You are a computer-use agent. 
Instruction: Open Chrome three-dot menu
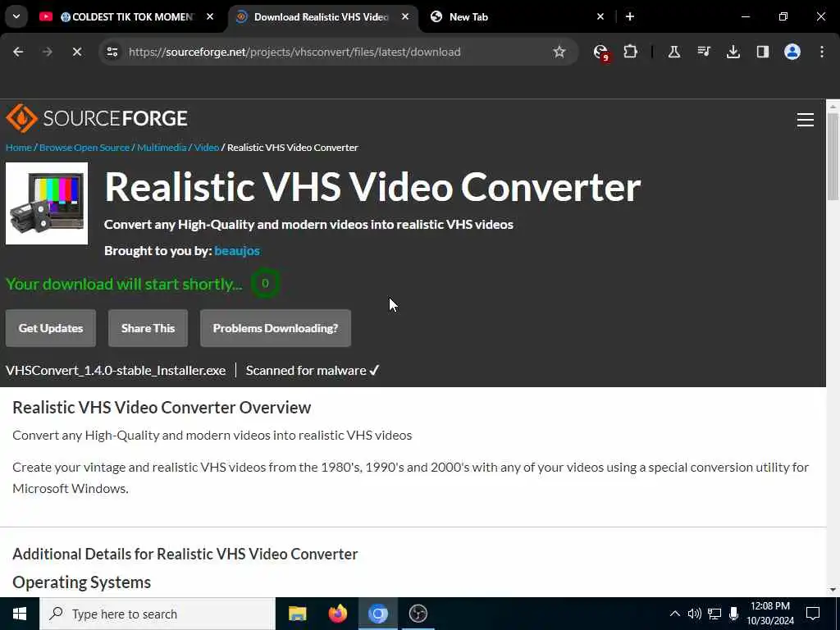[x=822, y=52]
